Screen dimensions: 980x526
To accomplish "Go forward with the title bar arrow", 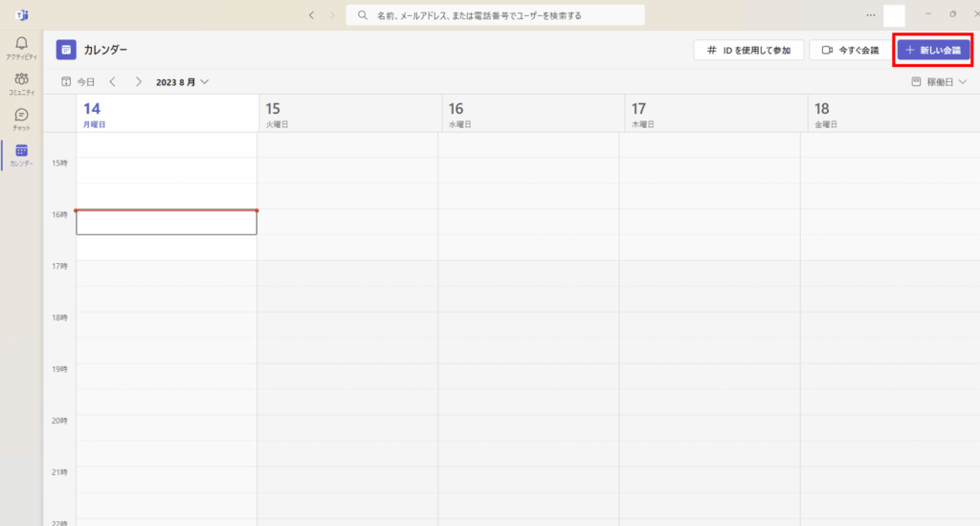I will [x=332, y=15].
